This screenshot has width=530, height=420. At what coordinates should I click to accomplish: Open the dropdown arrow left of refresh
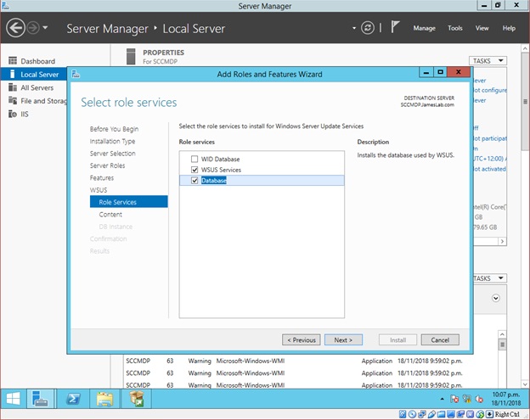354,28
